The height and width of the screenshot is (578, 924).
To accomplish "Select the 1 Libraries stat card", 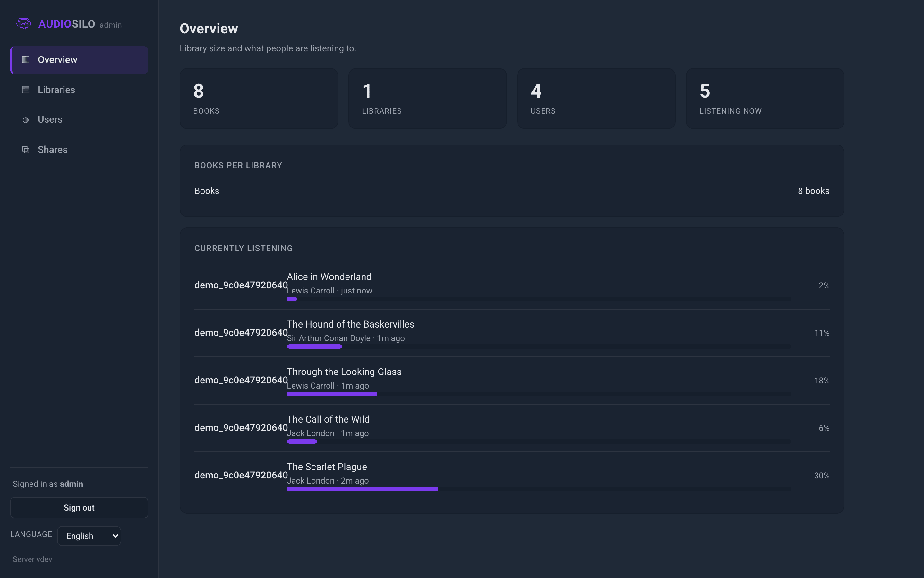I will pyautogui.click(x=428, y=99).
